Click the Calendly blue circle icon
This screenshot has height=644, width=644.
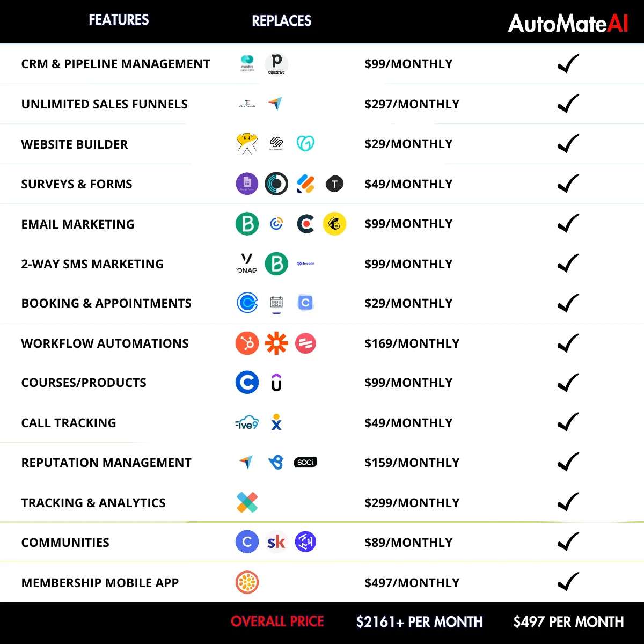247,303
